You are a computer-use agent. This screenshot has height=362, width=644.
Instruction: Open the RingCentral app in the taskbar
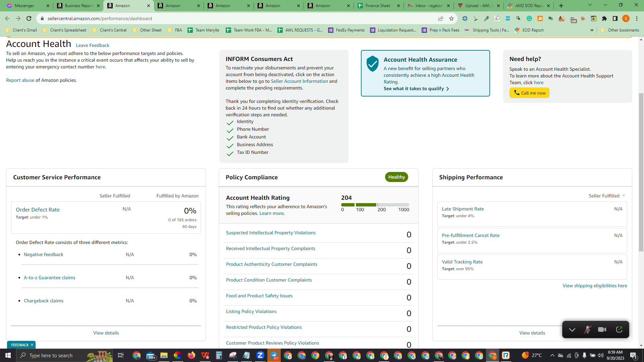[x=506, y=355]
